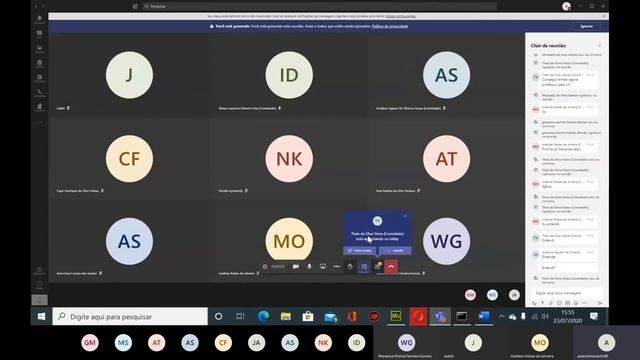The width and height of the screenshot is (640, 360).
Task: Click the MS participant avatar below the video grid
Action: pyautogui.click(x=492, y=295)
